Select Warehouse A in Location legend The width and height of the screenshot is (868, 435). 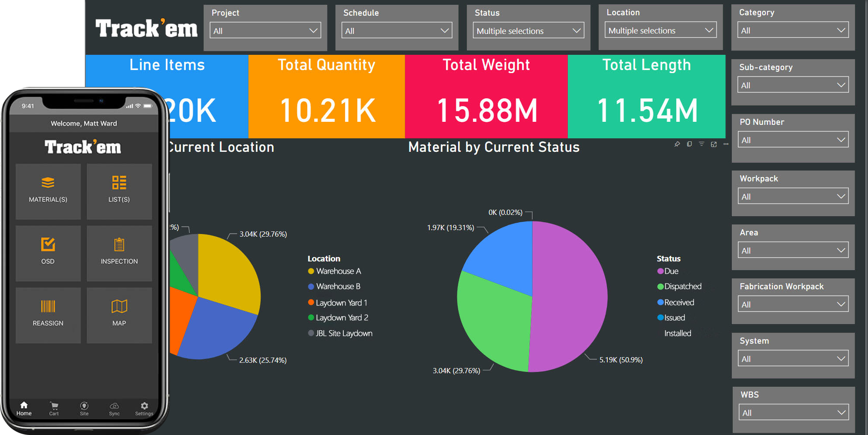335,271
